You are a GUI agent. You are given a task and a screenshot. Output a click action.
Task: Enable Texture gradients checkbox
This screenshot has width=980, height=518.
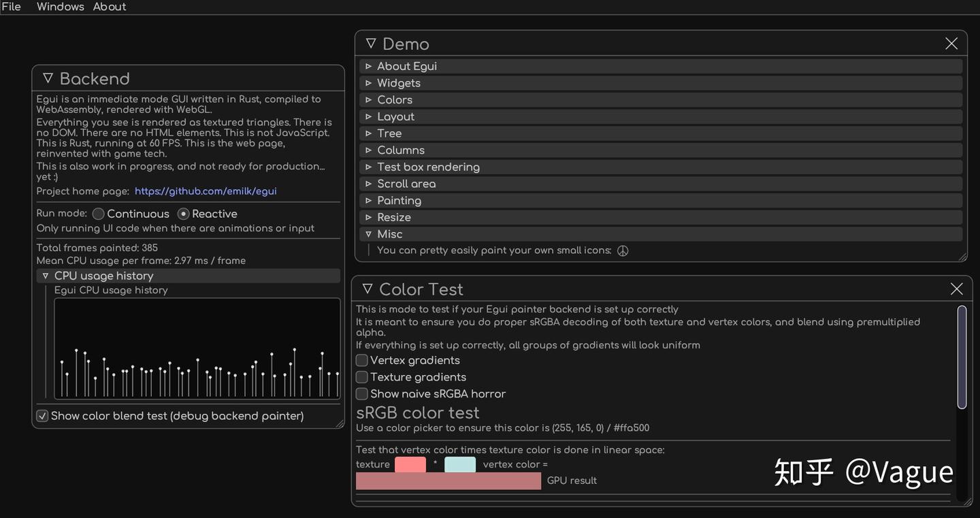(x=362, y=377)
